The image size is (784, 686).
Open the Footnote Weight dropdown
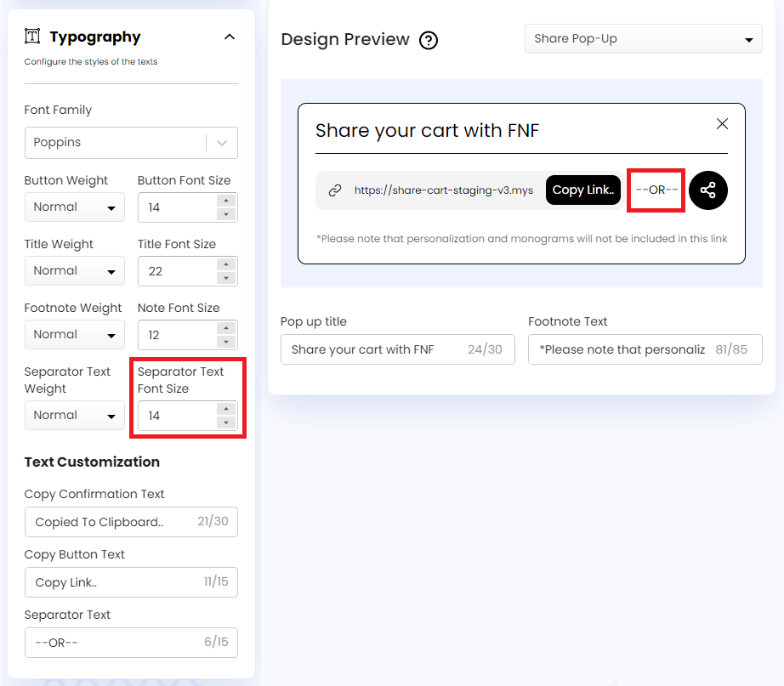click(74, 334)
